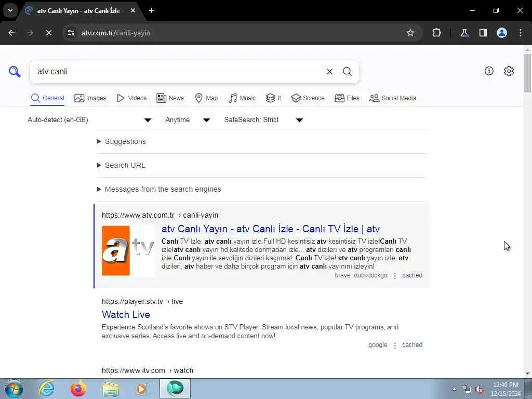The height and width of the screenshot is (399, 532).
Task: Open the Anytime time range dropdown
Action: click(x=188, y=120)
